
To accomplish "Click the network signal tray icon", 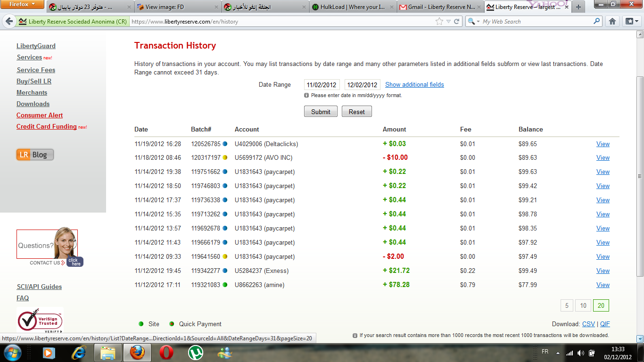I will (570, 353).
